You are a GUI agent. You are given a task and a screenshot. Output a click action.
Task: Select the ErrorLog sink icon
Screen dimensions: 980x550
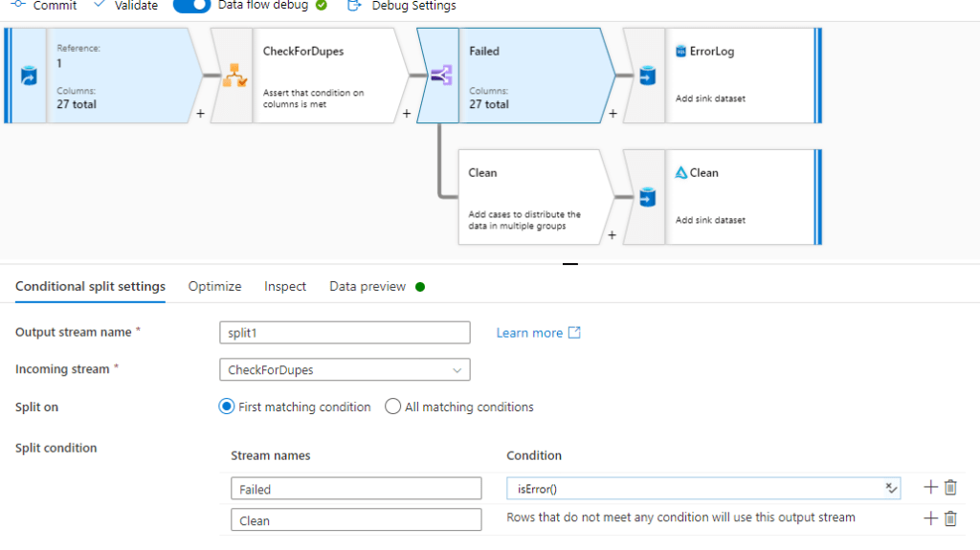click(648, 76)
